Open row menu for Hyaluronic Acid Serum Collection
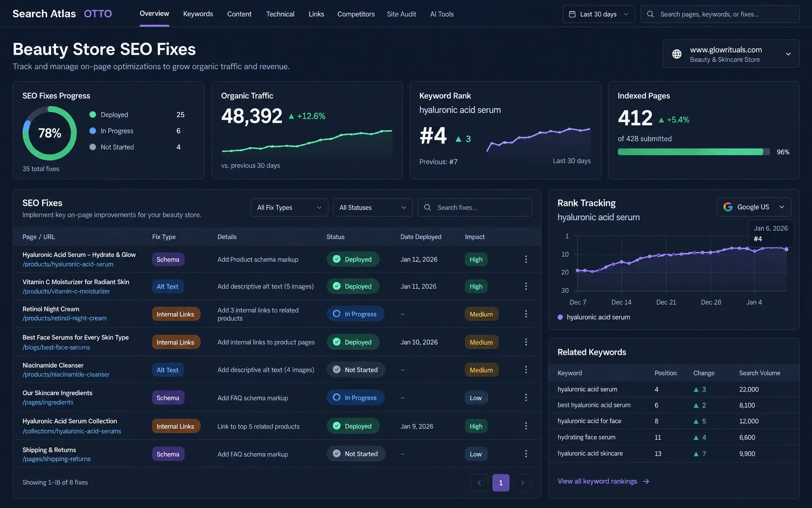The width and height of the screenshot is (812, 508). pos(526,426)
